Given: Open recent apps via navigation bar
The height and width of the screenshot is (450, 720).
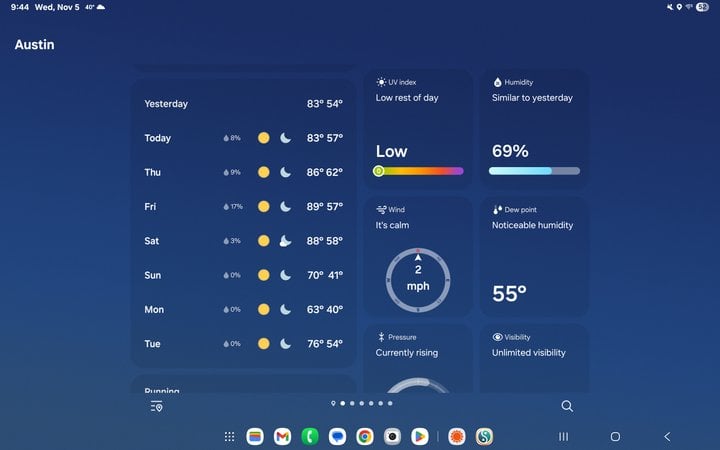Looking at the screenshot, I should [563, 437].
